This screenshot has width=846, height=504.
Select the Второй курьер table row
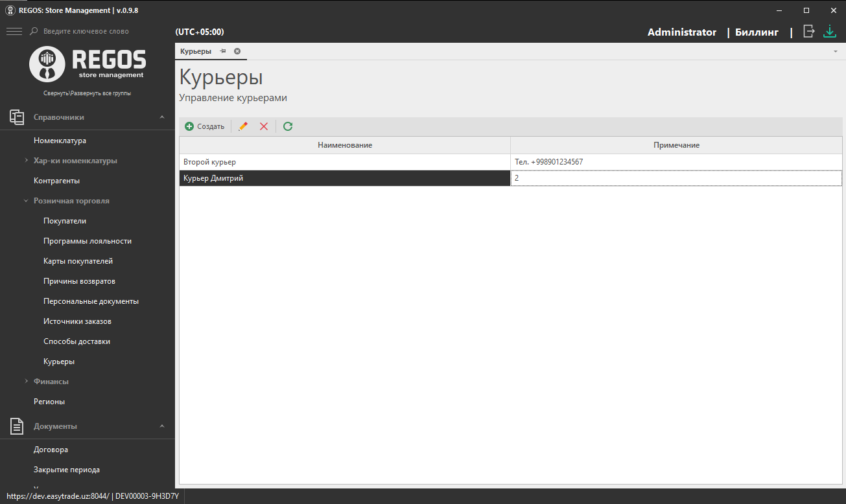[x=344, y=162]
